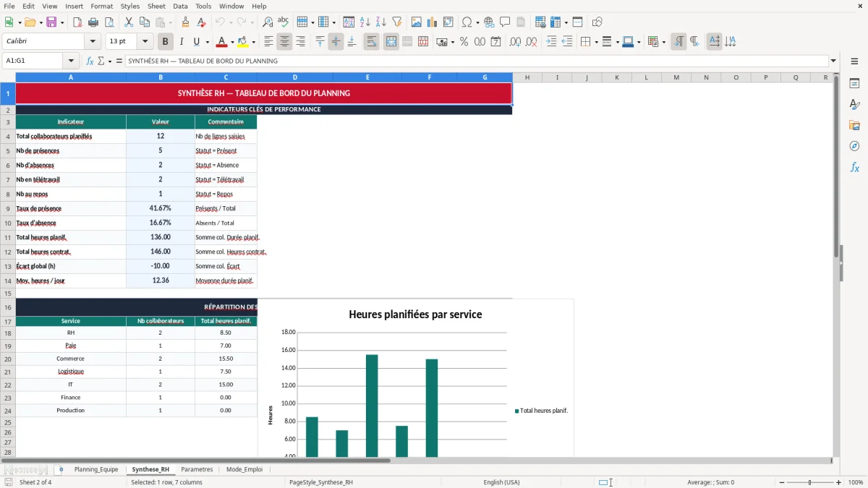Open the Data menu

click(180, 6)
